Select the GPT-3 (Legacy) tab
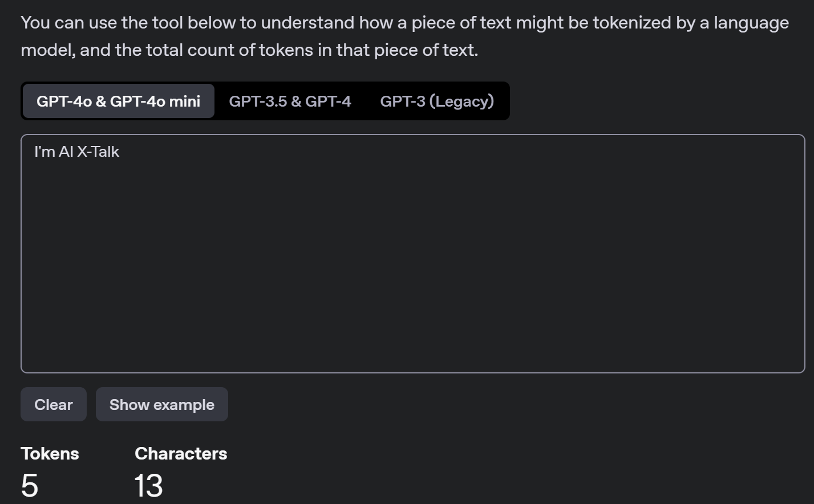This screenshot has height=504, width=814. [437, 101]
